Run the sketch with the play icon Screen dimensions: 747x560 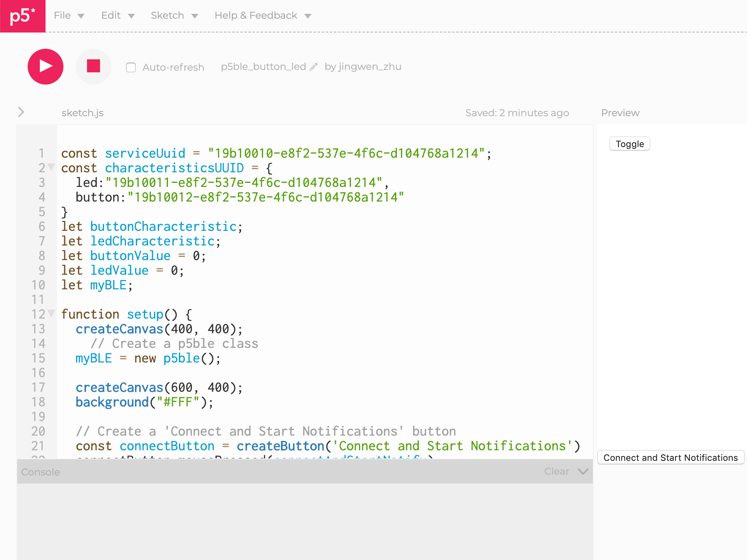(45, 67)
